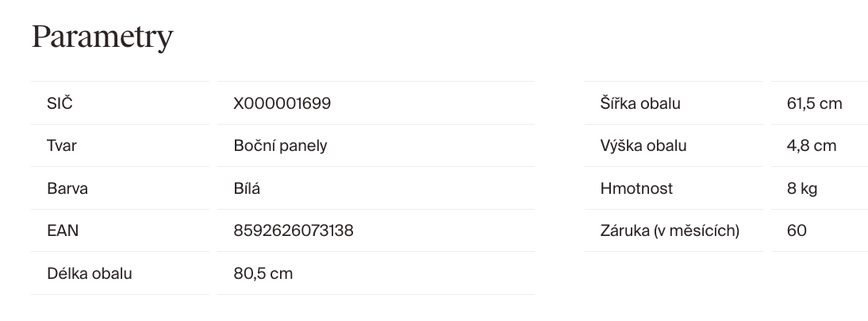Click the Parametry section heading
This screenshot has height=321, width=868.
[x=102, y=37]
